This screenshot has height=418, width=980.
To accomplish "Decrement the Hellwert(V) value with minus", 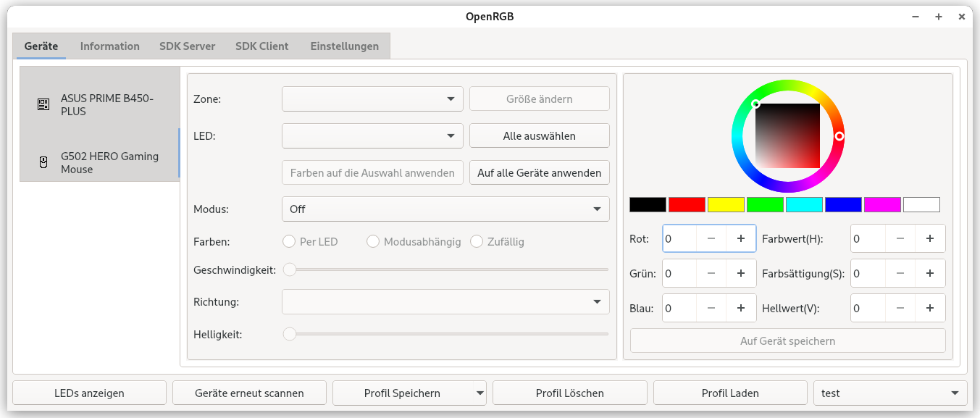I will [x=900, y=308].
